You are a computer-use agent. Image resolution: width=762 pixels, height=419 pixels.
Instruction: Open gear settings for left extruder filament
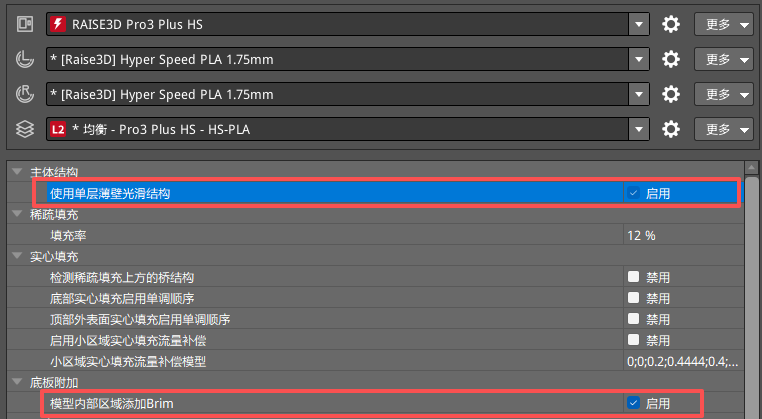(x=671, y=59)
